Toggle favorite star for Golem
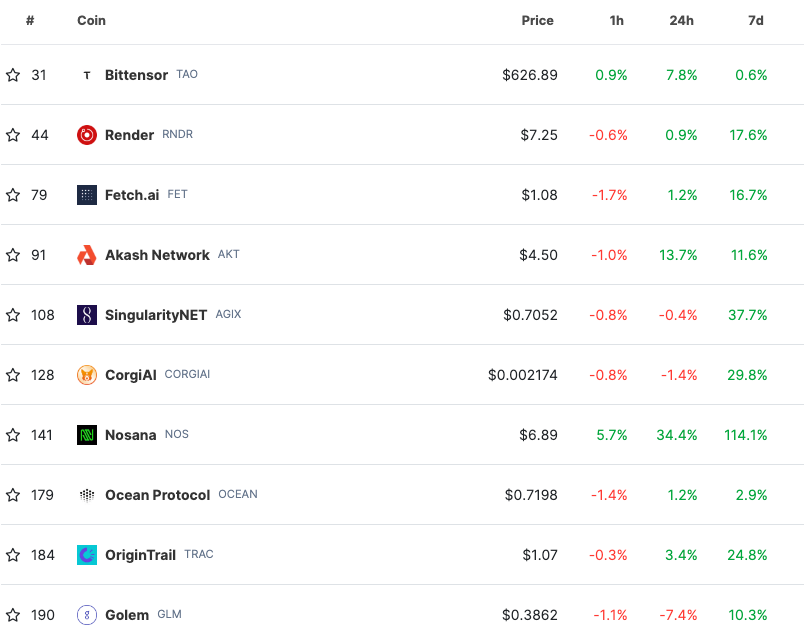804x628 pixels. [13, 615]
